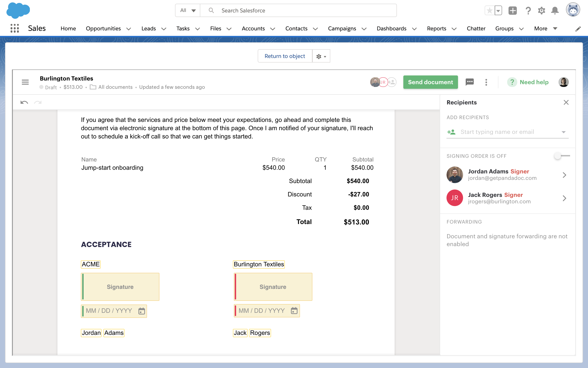The height and width of the screenshot is (368, 588).
Task: Open the search scope All dropdown
Action: 188,11
